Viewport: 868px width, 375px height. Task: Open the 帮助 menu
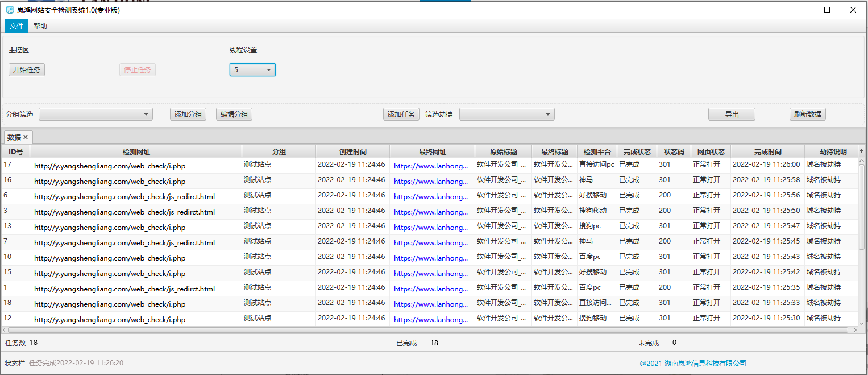click(40, 26)
